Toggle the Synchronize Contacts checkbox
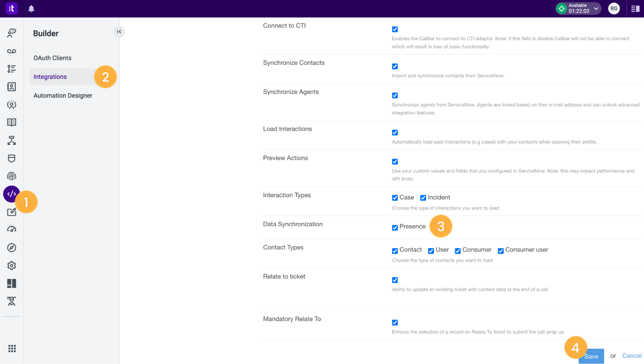 pyautogui.click(x=395, y=66)
